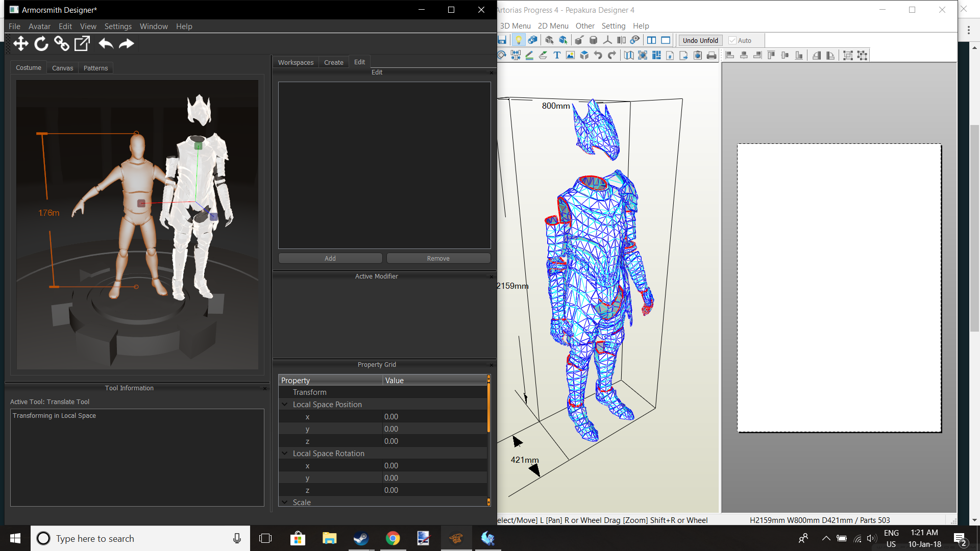This screenshot has width=980, height=551.
Task: Open the Setting menu in Pepakura
Action: click(x=613, y=26)
